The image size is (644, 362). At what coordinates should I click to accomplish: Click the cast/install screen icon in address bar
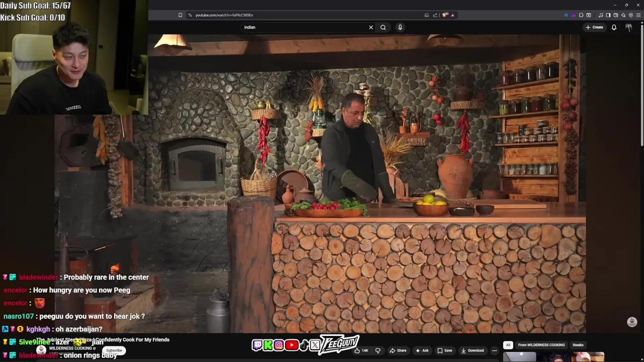[x=427, y=15]
